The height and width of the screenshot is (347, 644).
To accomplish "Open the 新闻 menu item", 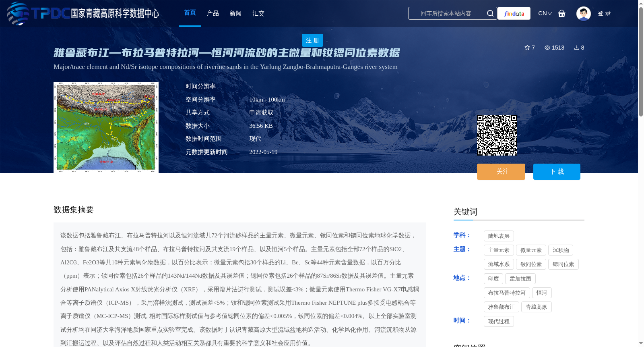I will pos(235,13).
